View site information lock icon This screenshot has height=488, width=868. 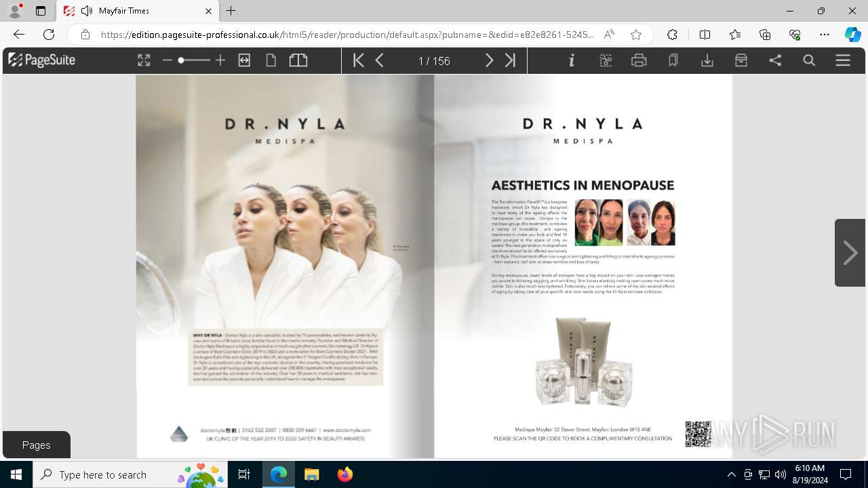(x=85, y=35)
